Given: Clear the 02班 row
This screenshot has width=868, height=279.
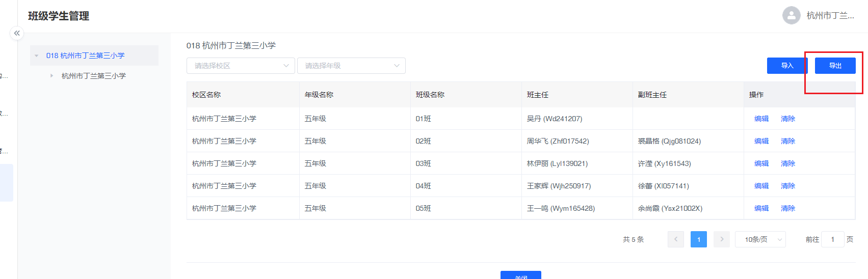Looking at the screenshot, I should 787,141.
